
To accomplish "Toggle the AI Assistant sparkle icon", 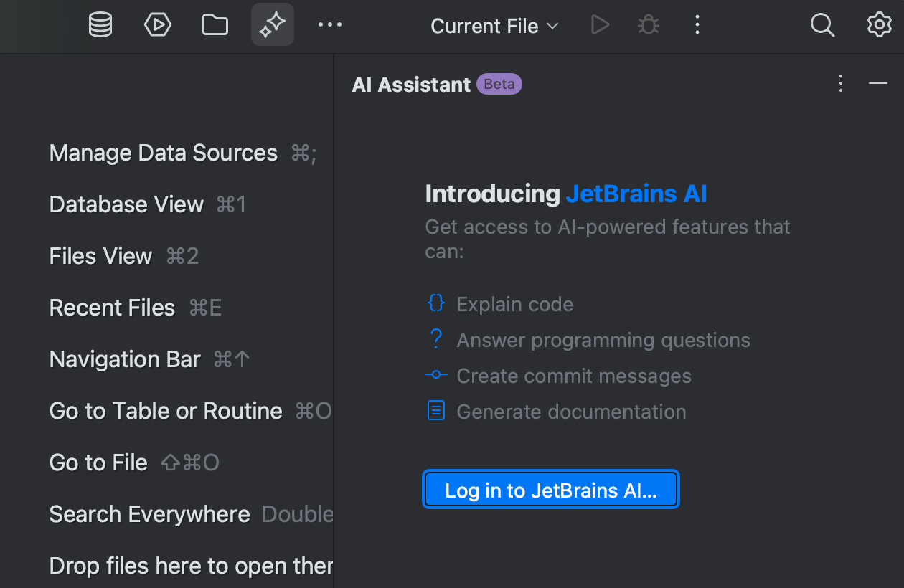I will (x=273, y=24).
